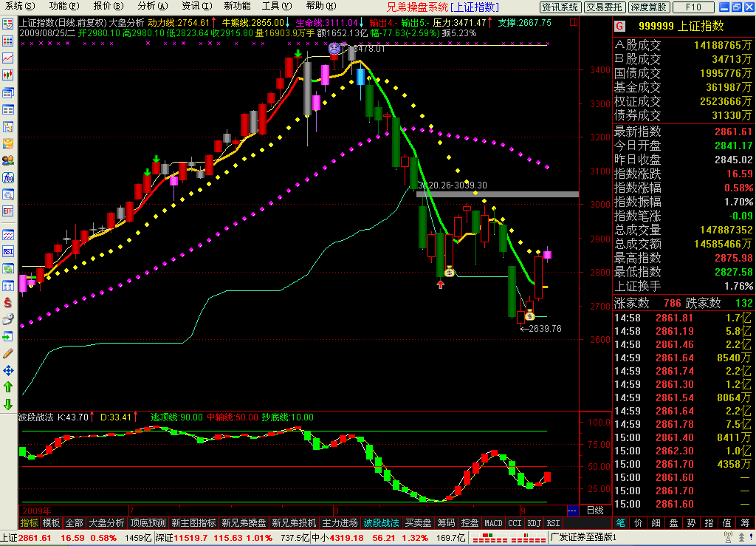Click the antenna signal icon in status bar
Viewport: 756px width, 546px height.
point(728,537)
